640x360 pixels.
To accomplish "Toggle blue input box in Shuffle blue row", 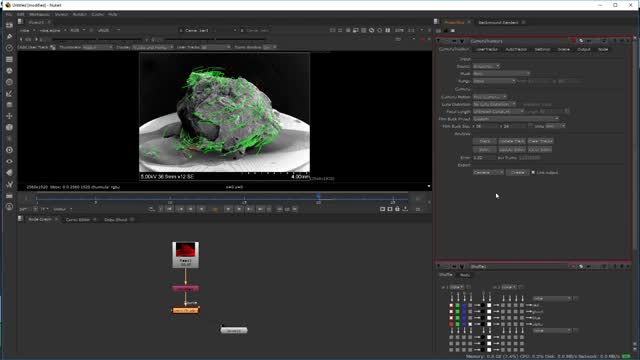I will point(464,318).
